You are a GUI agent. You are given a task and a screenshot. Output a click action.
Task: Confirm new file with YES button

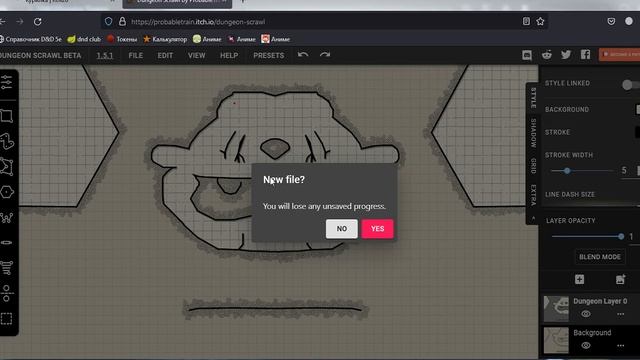(x=377, y=229)
